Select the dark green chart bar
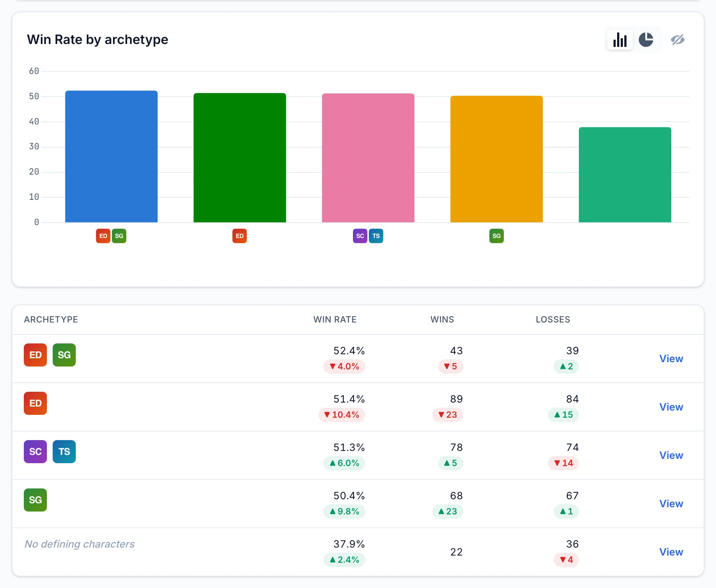The image size is (716, 588). click(240, 158)
